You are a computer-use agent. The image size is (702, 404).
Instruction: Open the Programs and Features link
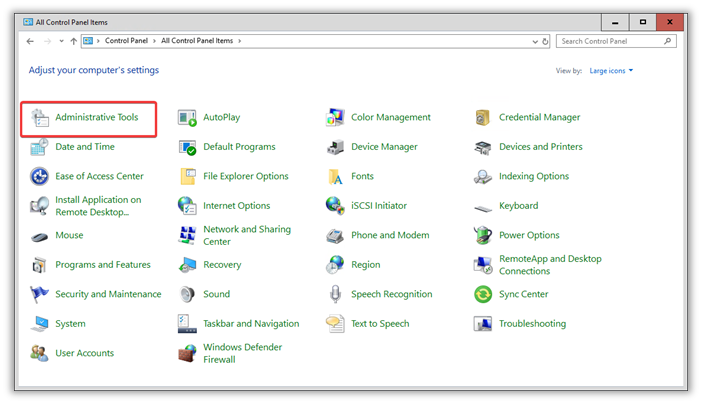(103, 265)
